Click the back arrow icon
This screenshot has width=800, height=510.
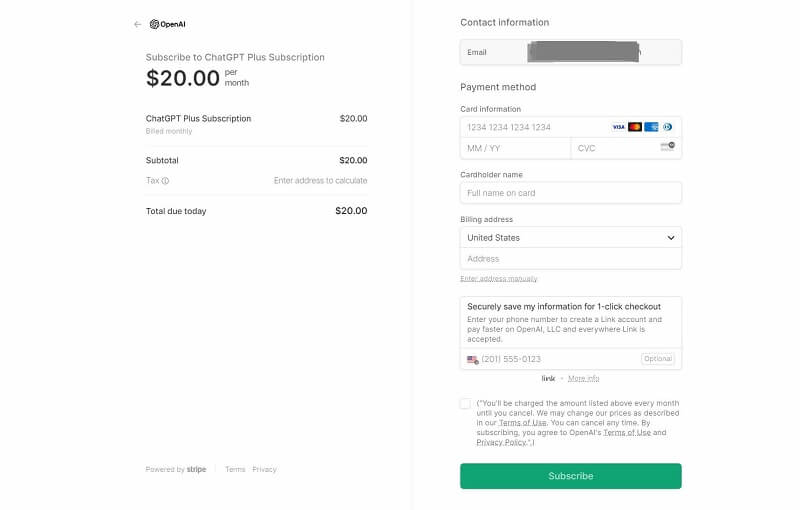(x=137, y=24)
